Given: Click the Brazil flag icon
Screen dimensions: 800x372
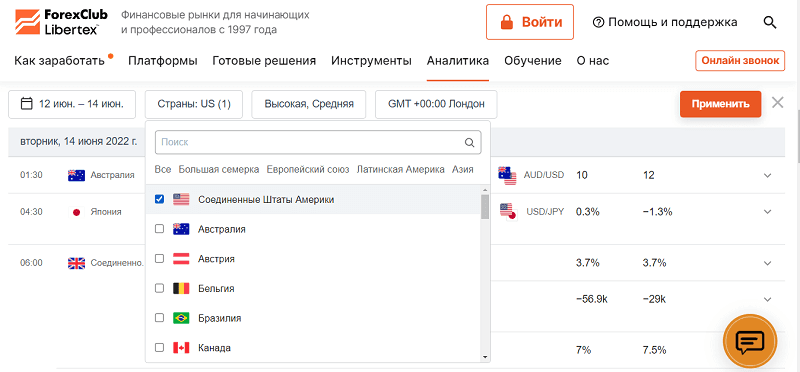Looking at the screenshot, I should click(181, 318).
